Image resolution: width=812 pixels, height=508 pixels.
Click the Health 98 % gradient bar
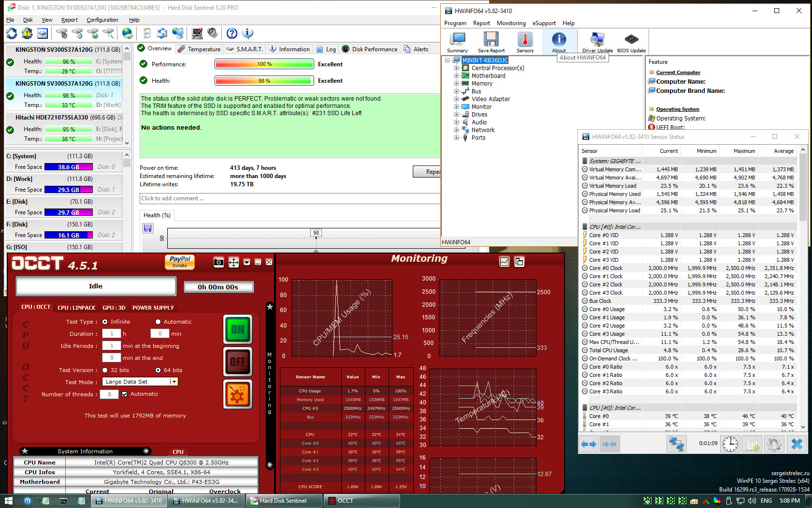point(264,81)
